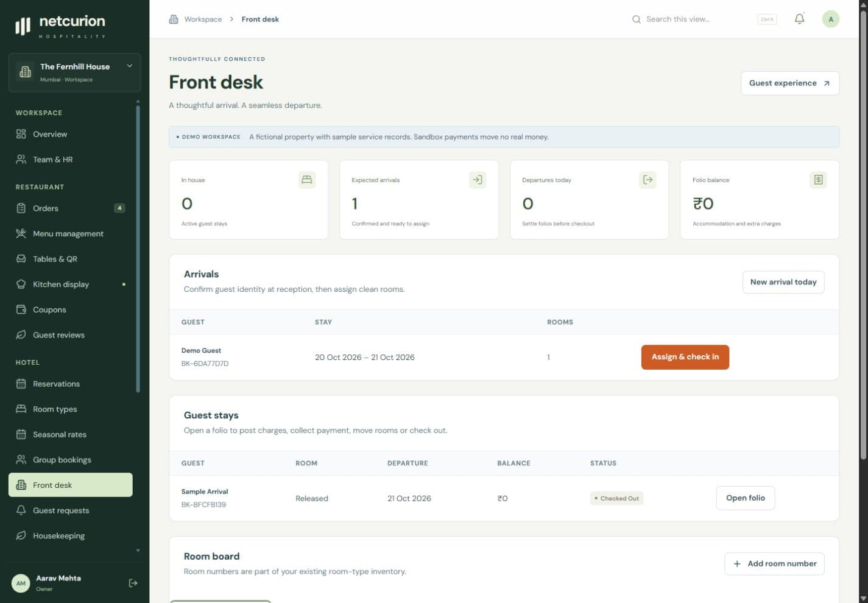Click the search magnifier icon
868x603 pixels.
(x=636, y=19)
